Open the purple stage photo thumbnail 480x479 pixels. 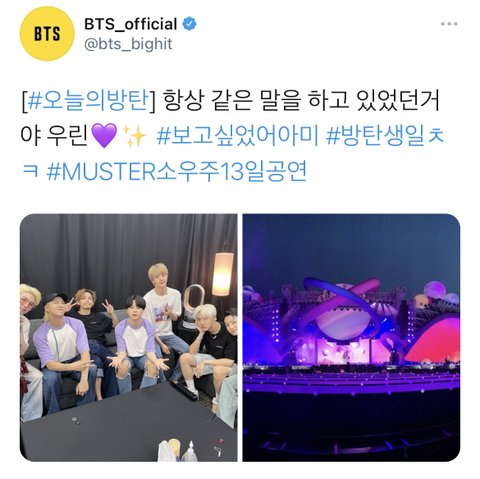(x=351, y=338)
